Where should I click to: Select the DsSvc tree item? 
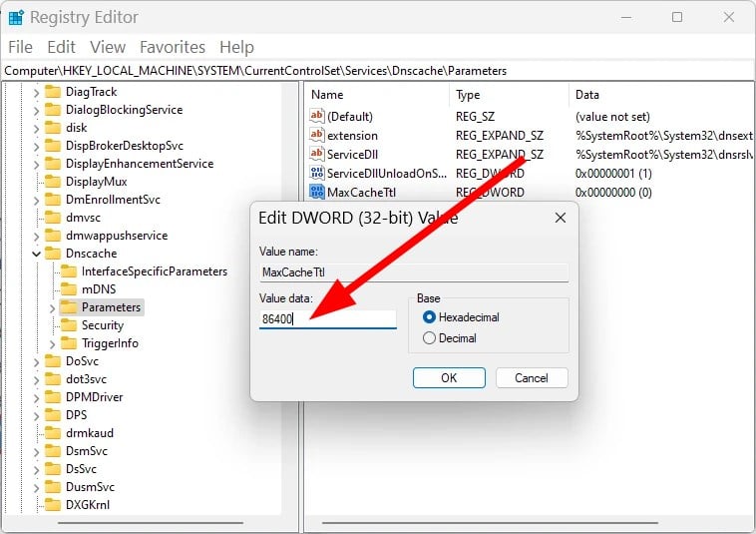(81, 469)
